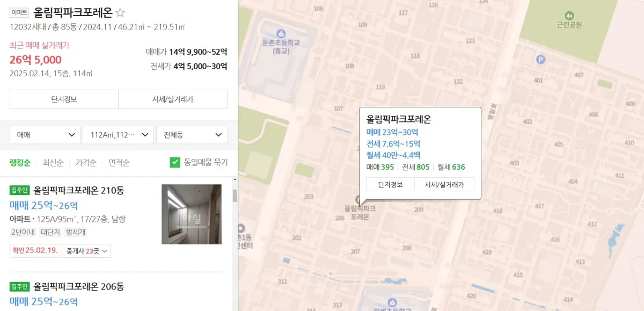Click the 근린공원 park tree icon
The width and height of the screenshot is (644, 311).
click(x=569, y=16)
